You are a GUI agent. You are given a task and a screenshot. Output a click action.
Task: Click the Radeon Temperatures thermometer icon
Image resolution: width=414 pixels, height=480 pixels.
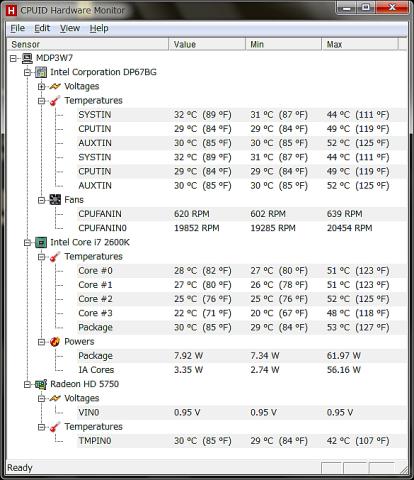click(x=55, y=427)
